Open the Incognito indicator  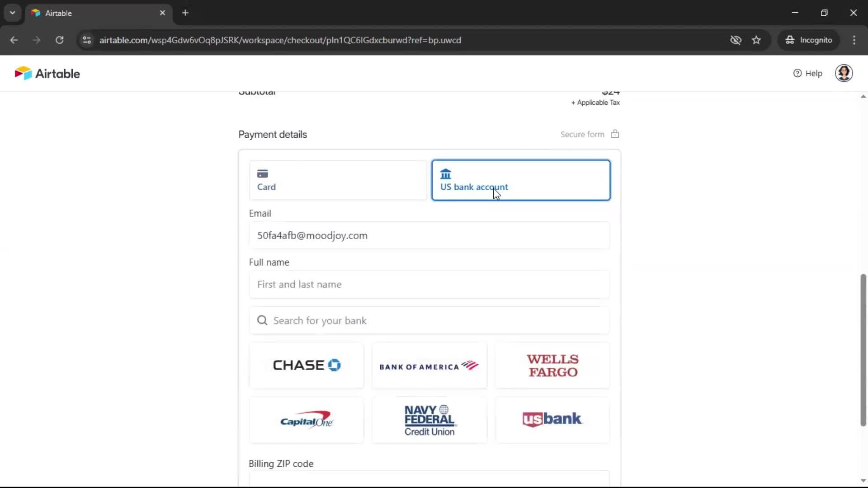809,40
